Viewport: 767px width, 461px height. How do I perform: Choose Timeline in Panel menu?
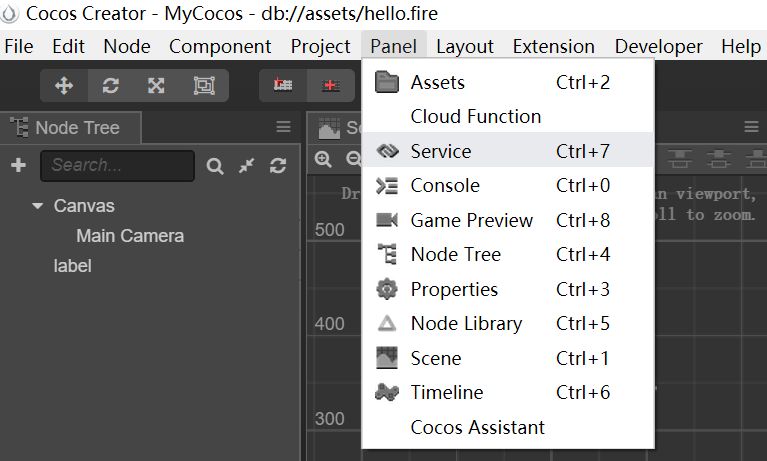pos(508,392)
